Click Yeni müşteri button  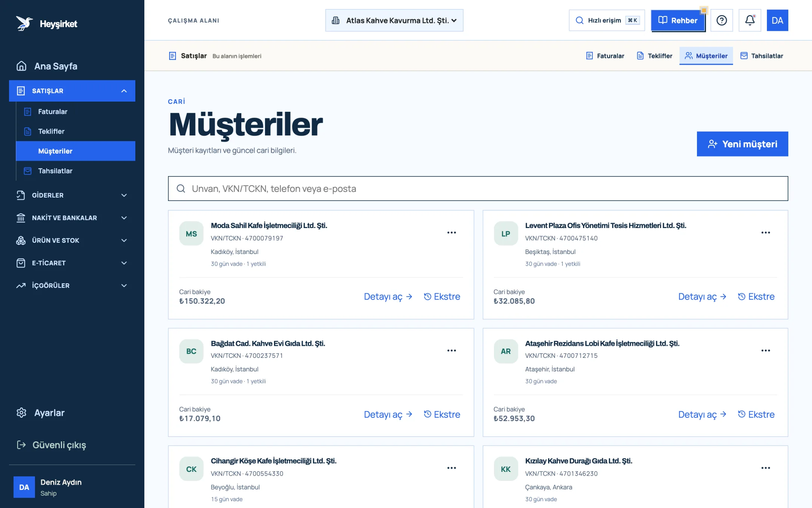point(742,144)
